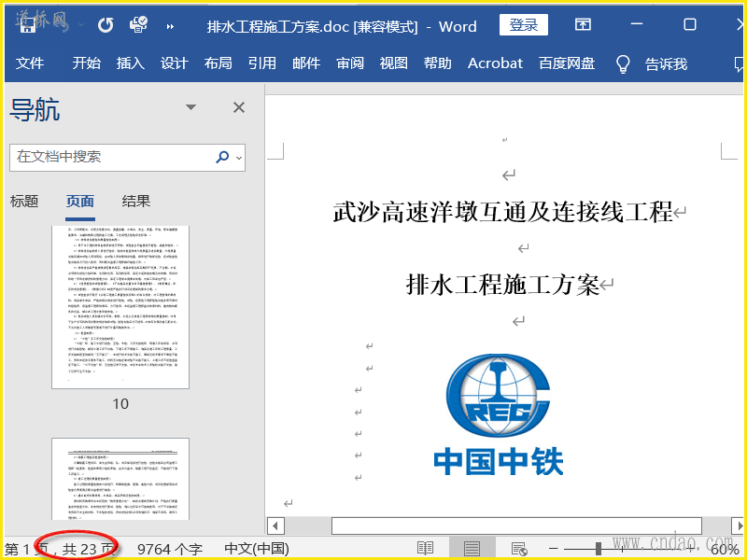
Task: Switch navigation pane to 结果 tab
Action: tap(136, 202)
